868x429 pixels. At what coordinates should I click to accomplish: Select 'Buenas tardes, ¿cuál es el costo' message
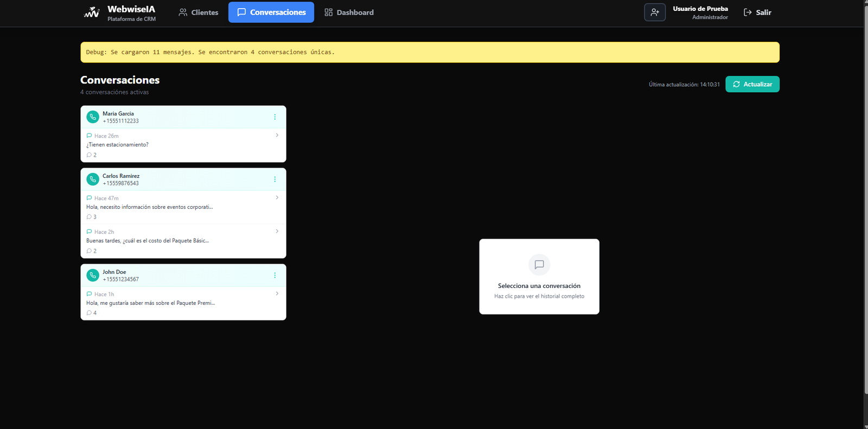coord(148,241)
